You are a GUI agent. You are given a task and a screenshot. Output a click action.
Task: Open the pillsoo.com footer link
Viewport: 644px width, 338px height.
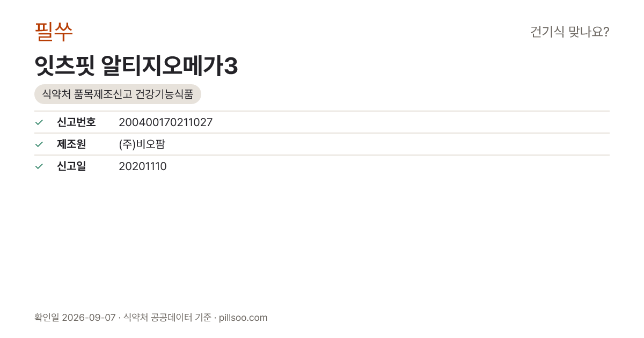point(243,318)
